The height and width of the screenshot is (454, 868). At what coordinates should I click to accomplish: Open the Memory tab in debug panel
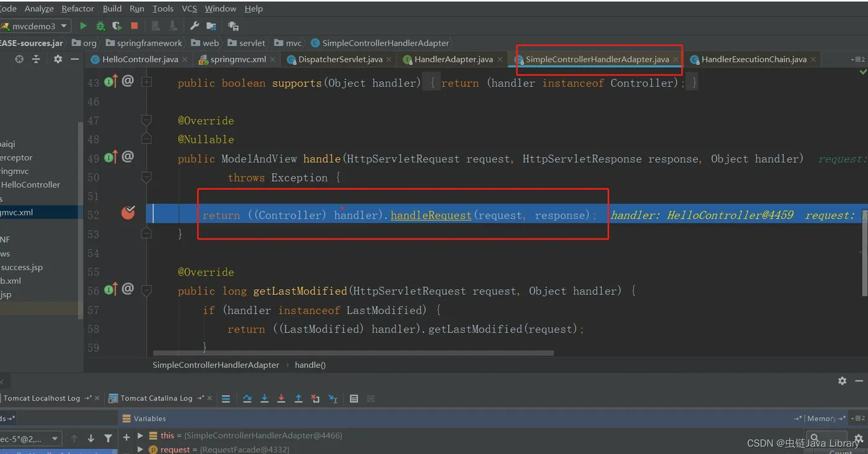pos(821,419)
